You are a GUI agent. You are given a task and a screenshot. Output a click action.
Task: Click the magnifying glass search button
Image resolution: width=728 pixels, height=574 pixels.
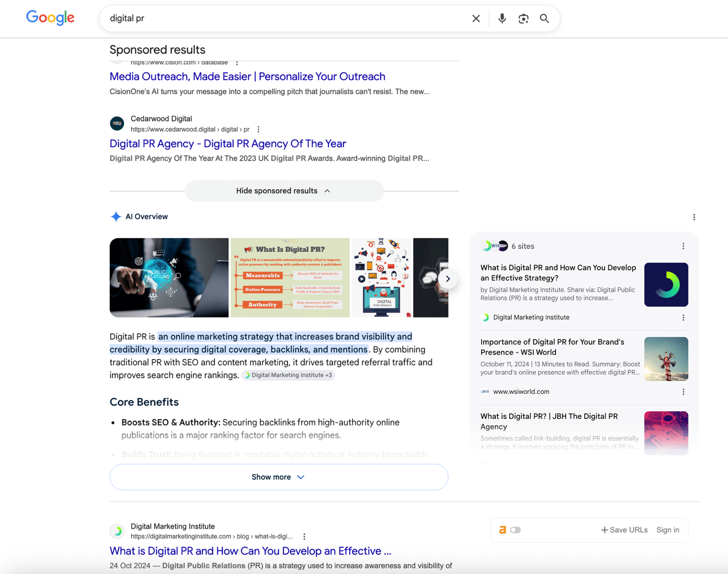click(x=544, y=19)
